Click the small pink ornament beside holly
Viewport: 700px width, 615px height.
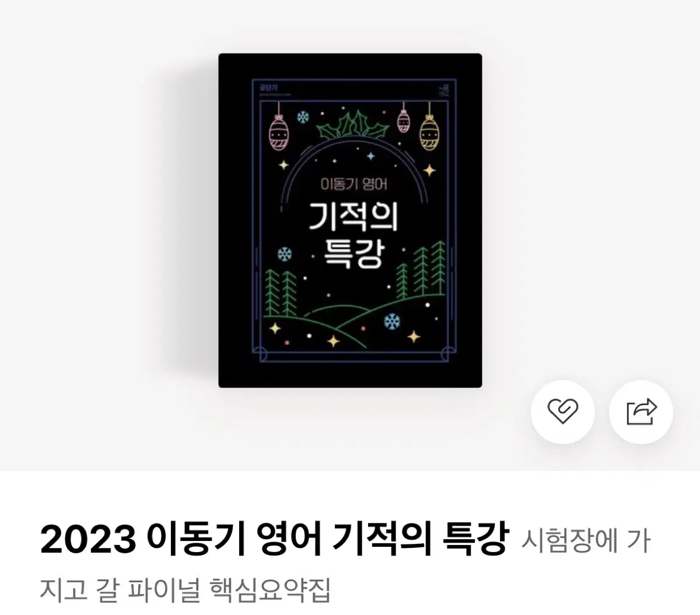tap(404, 118)
